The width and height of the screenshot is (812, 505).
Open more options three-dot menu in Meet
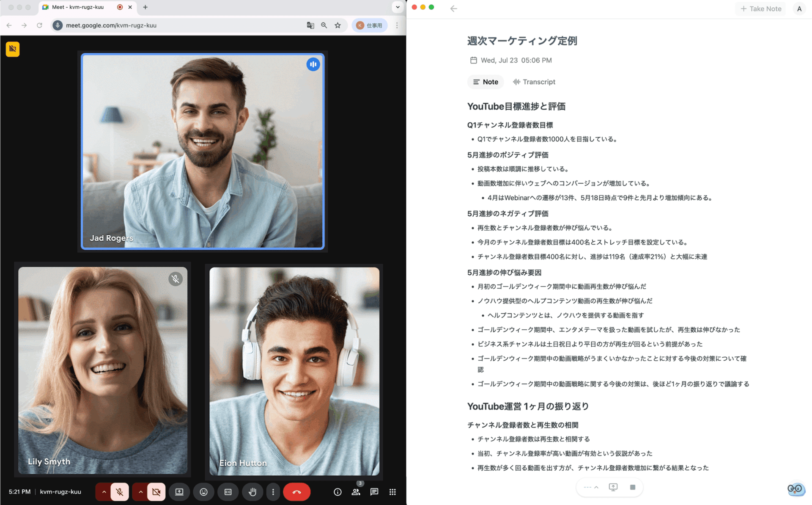click(x=273, y=492)
